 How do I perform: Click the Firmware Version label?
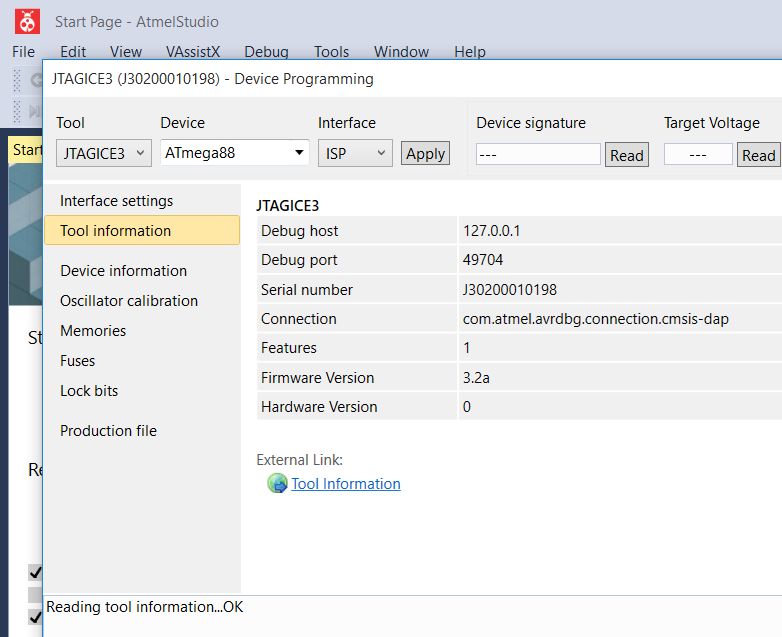(318, 378)
